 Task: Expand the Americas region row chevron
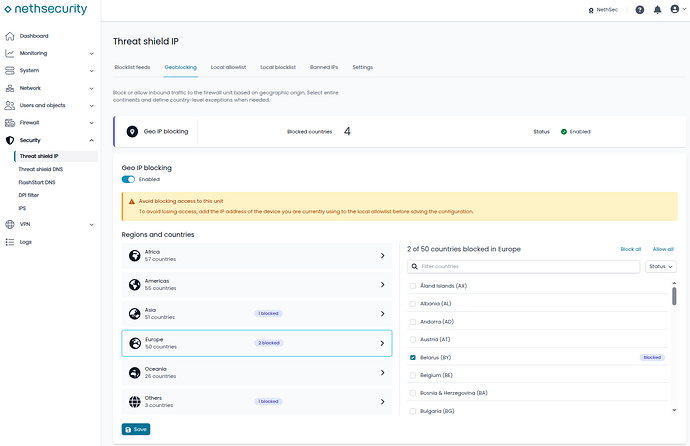[x=382, y=285]
